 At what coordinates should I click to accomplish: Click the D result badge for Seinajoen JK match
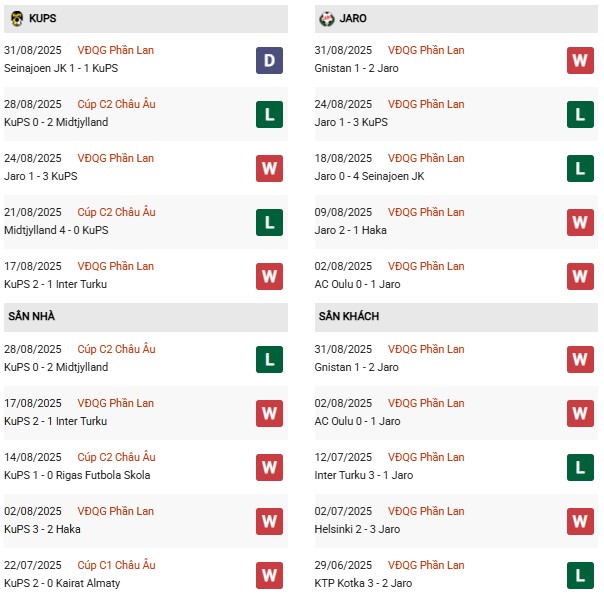(x=269, y=60)
